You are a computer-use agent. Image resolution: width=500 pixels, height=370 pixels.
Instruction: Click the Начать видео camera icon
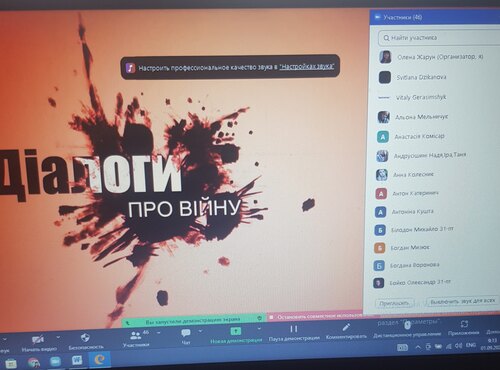pos(38,340)
